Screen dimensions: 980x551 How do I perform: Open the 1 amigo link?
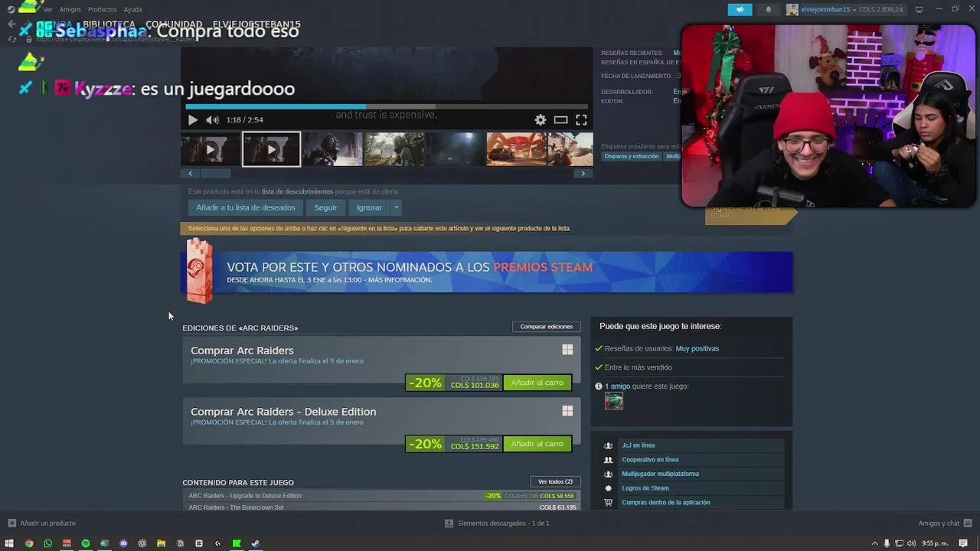point(617,386)
